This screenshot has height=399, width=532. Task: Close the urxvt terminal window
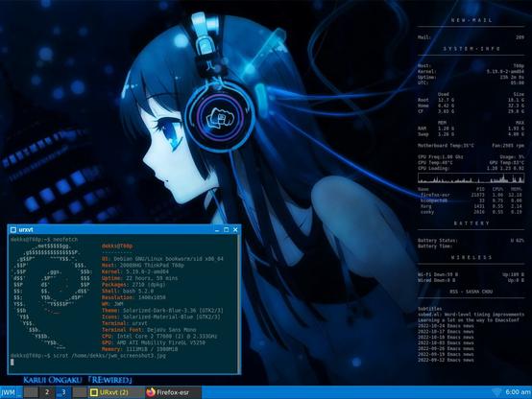click(235, 230)
